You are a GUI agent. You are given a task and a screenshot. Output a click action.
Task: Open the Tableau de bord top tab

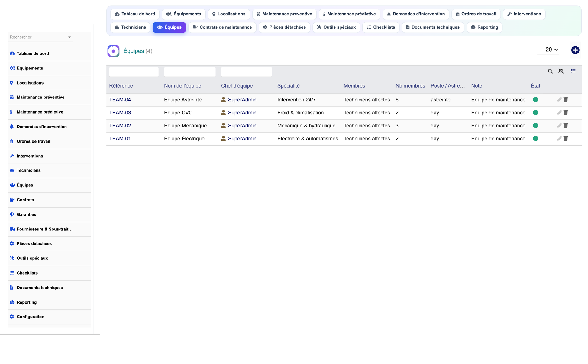pyautogui.click(x=135, y=14)
